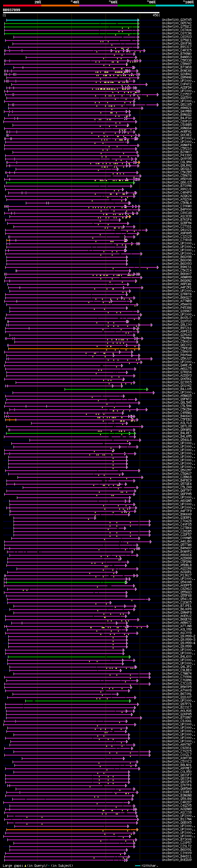Click label UniRef100_Q09Y95
197x868 pixels.
177,159
